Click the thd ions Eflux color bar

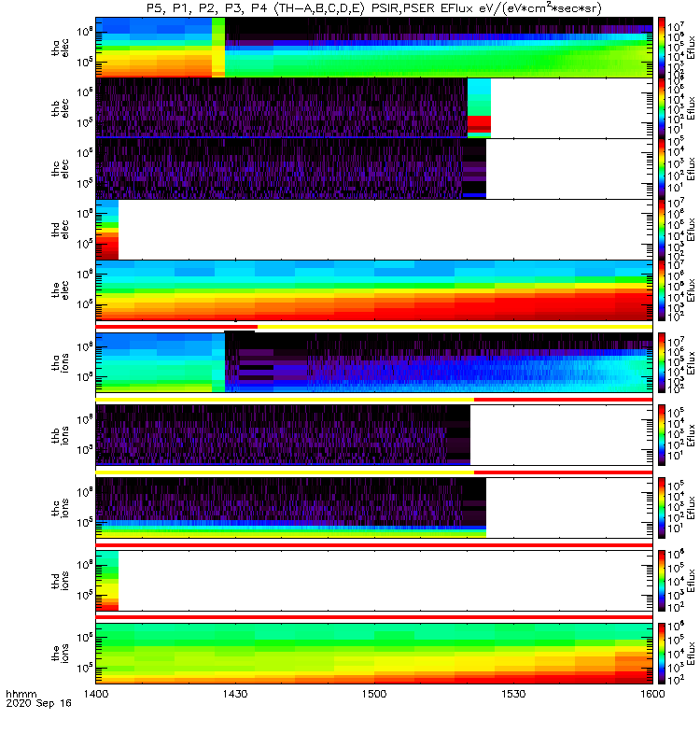point(662,581)
